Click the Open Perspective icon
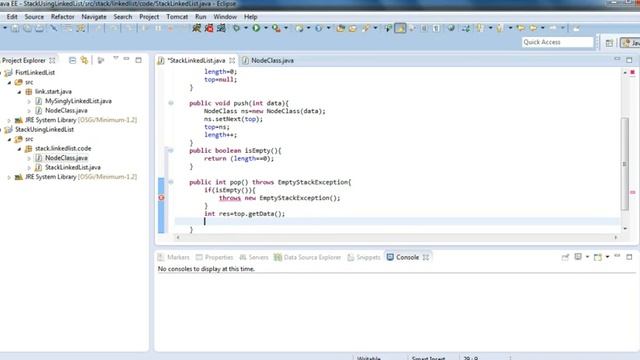640x360 pixels. point(609,43)
